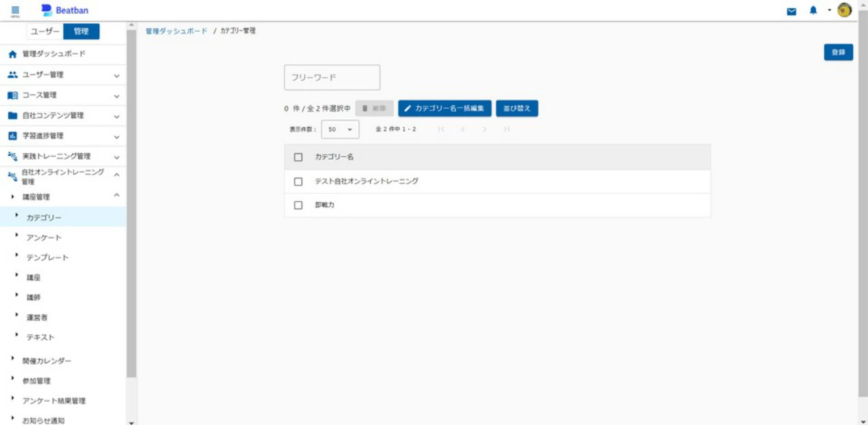This screenshot has width=868, height=425.
Task: Check the 即戦力 row checkbox
Action: (x=299, y=206)
